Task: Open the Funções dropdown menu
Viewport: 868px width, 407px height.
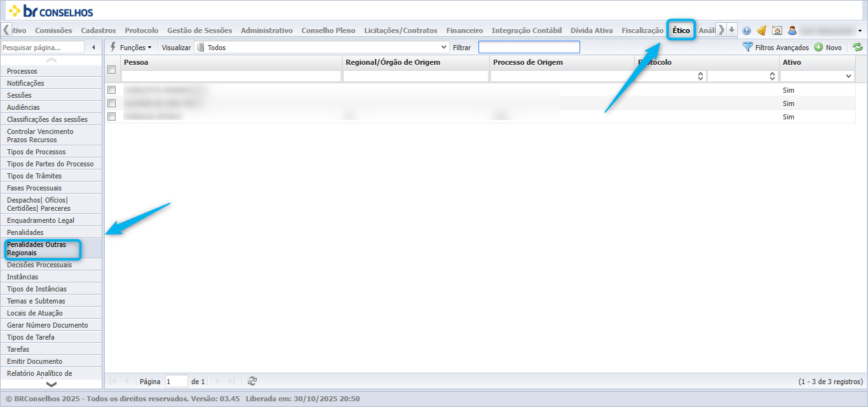Action: 131,47
